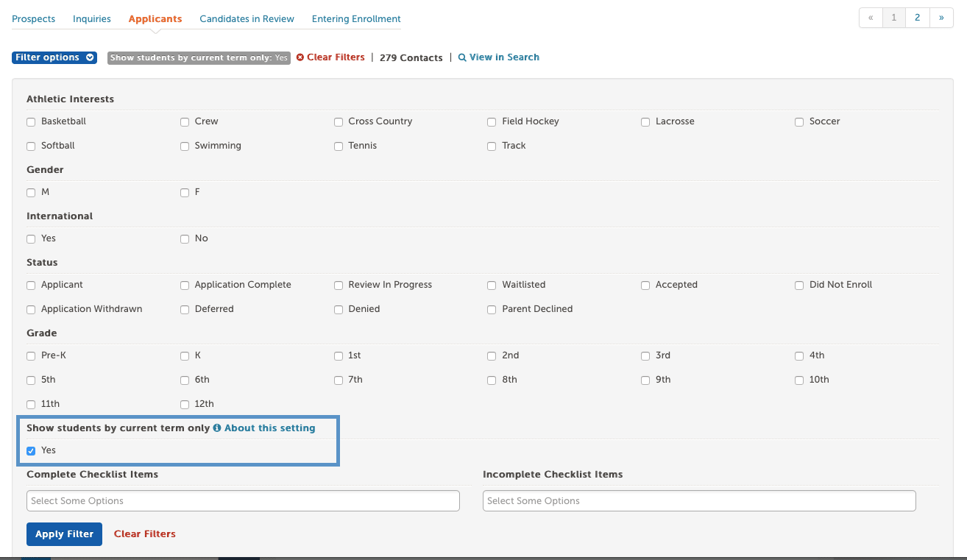
Task: Open Candidates in Review tab
Action: [x=247, y=18]
